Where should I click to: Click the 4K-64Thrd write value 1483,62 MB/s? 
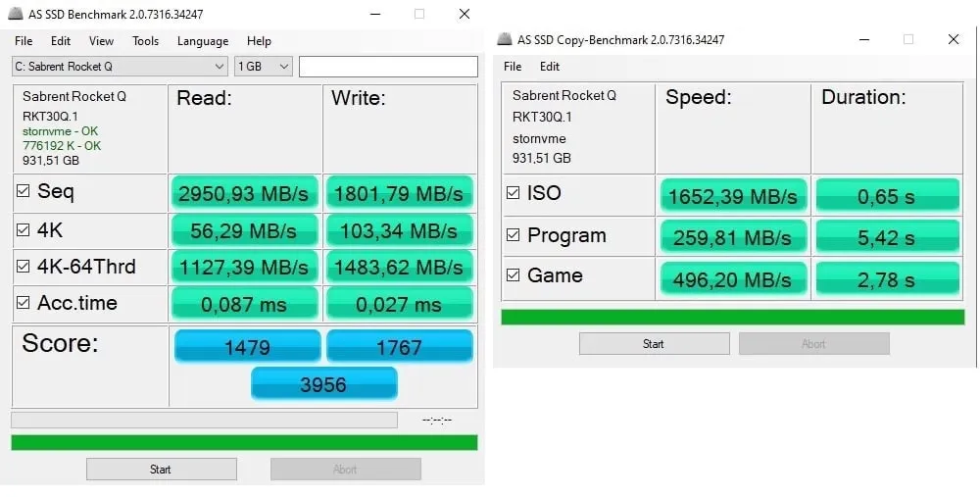click(x=399, y=267)
